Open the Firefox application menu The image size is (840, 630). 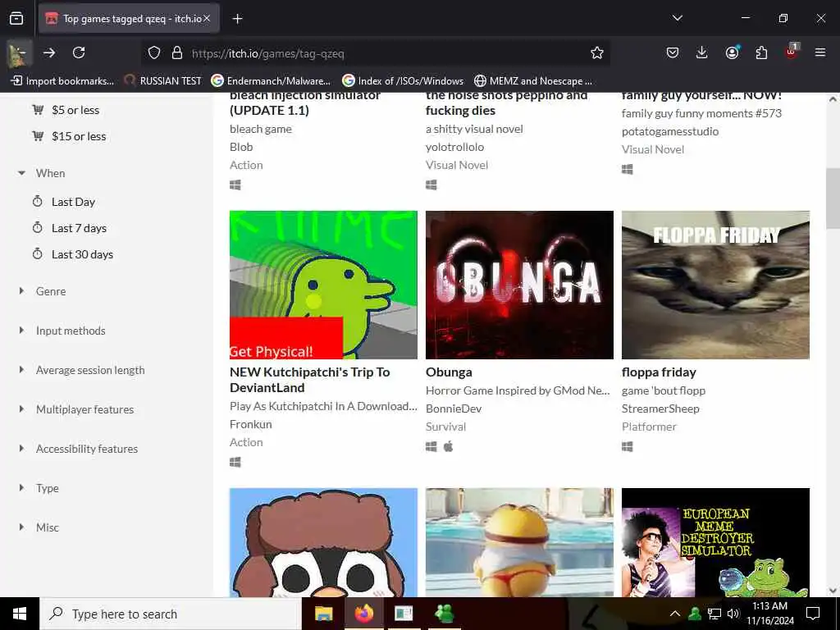point(819,52)
